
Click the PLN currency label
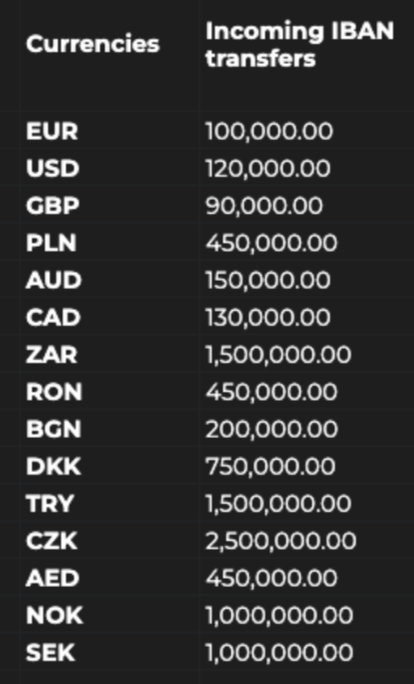(51, 243)
